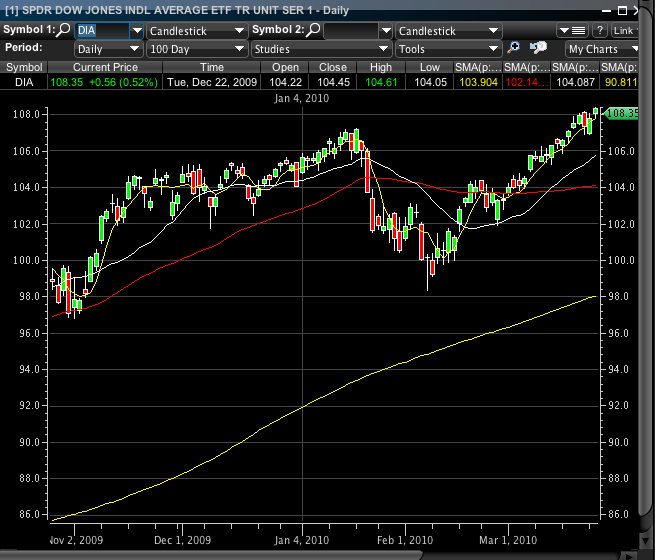
Task: Open the Symbol 2 Candlestick chart type dropdown
Action: 447,30
